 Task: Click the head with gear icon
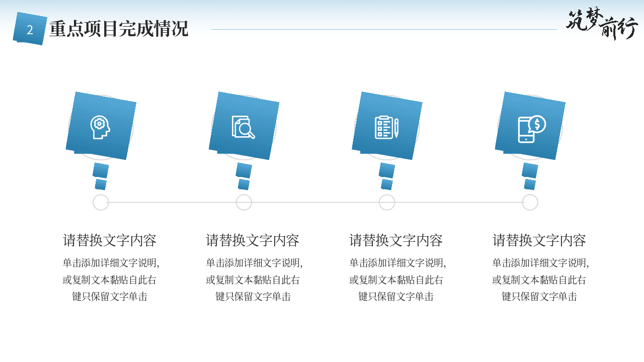click(x=100, y=127)
